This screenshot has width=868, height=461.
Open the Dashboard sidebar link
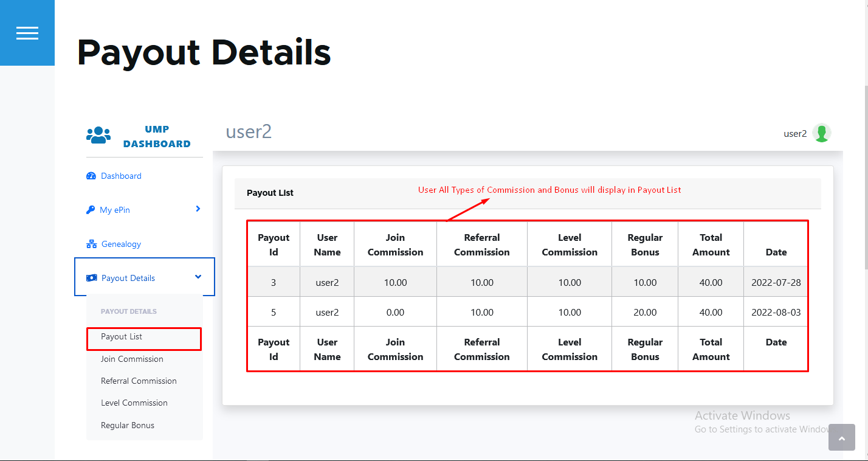[x=121, y=176]
